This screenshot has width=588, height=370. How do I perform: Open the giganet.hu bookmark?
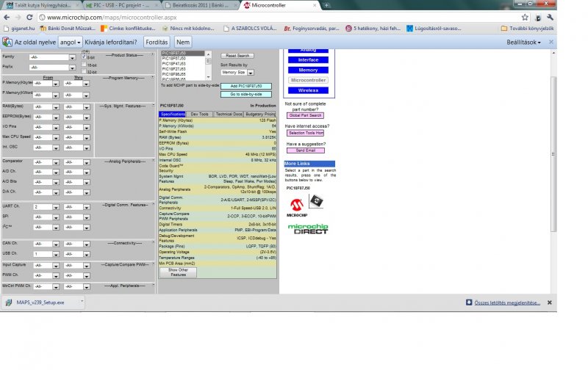tap(19, 28)
